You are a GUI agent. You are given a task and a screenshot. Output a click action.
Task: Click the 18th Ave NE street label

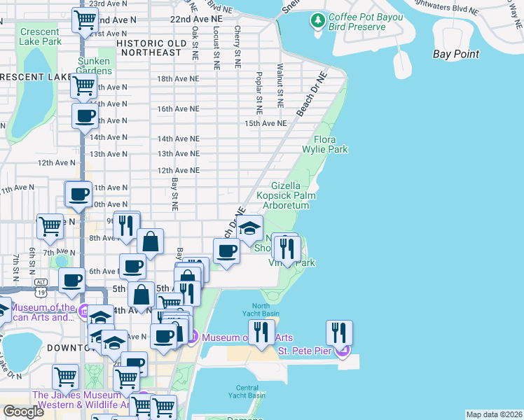click(178, 79)
